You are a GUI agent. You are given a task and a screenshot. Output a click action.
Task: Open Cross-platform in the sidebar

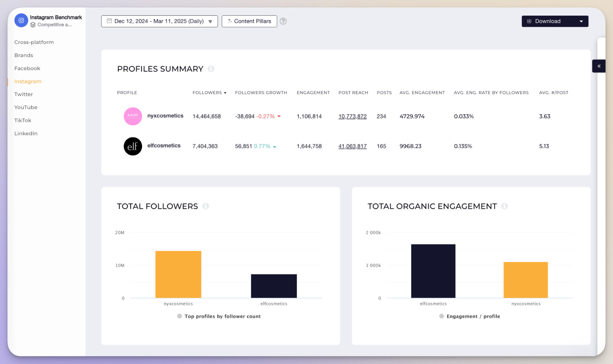point(34,42)
